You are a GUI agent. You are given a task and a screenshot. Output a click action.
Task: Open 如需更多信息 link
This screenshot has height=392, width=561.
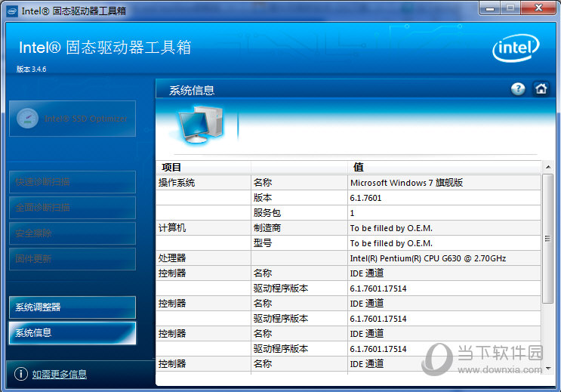tap(60, 374)
